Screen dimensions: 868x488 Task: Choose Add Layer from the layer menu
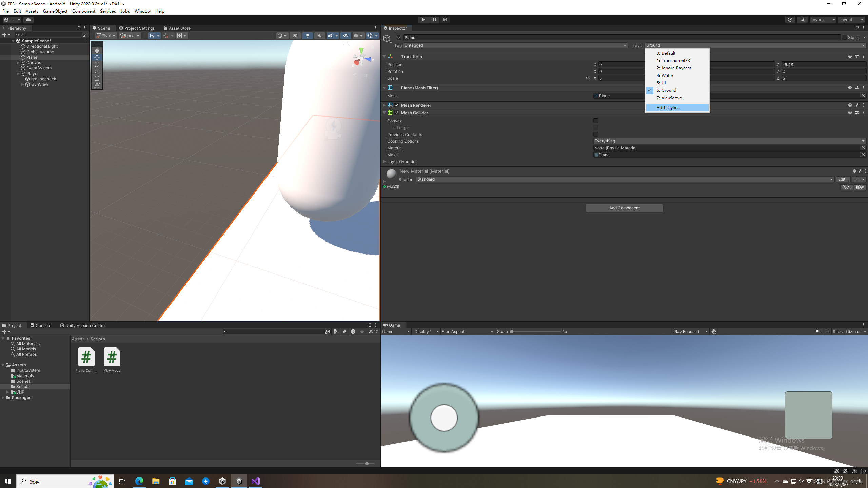668,107
